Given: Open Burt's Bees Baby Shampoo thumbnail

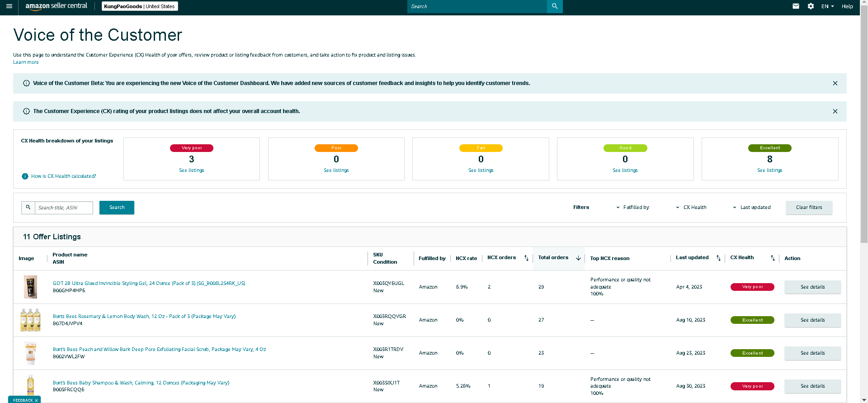Looking at the screenshot, I should coord(30,385).
